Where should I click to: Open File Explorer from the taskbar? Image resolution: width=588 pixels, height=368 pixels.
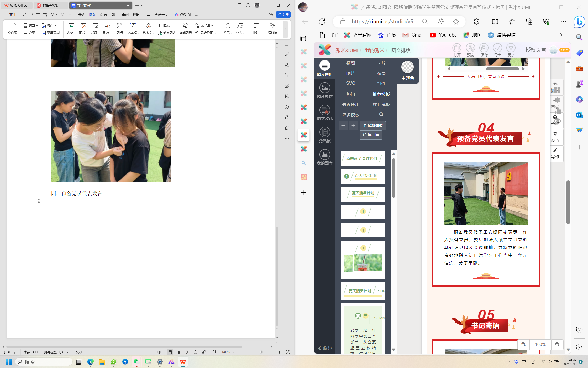pos(102,362)
